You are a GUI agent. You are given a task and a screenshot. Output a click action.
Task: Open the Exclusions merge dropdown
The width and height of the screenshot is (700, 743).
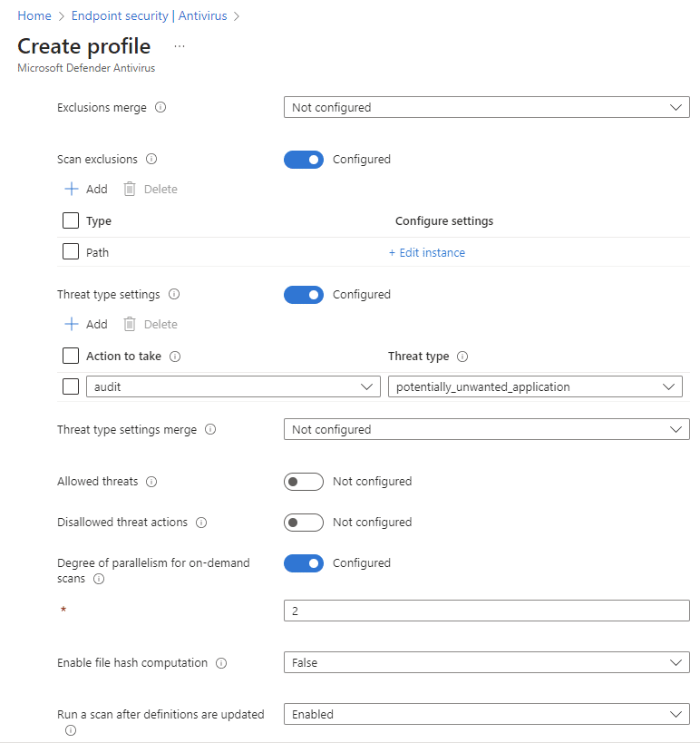point(486,108)
